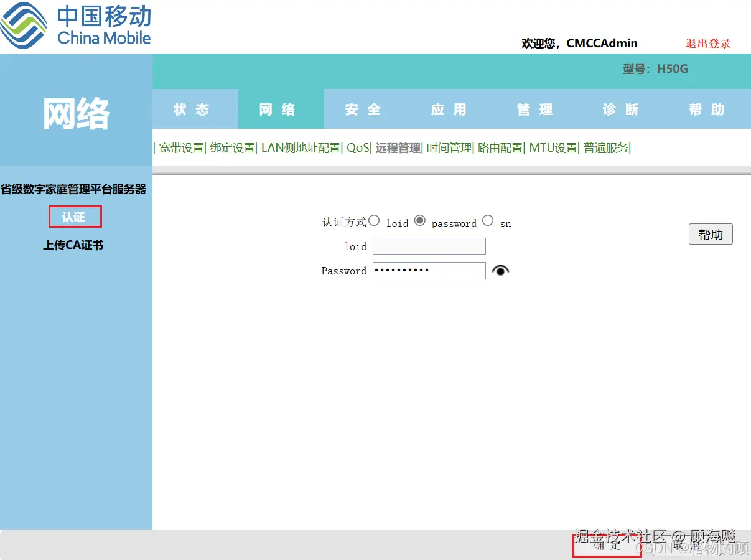Viewport: 751px width, 560px height.
Task: Switch to the 诊断 tab
Action: (x=620, y=109)
